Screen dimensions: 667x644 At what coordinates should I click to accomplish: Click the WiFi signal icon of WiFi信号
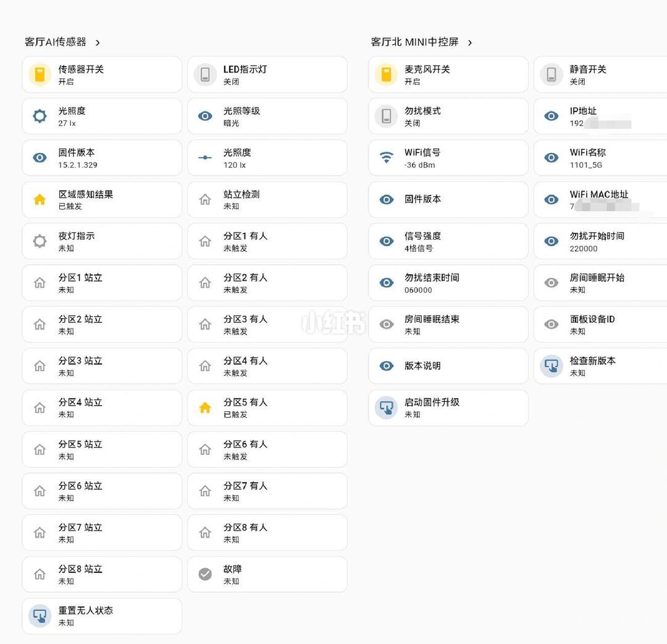coord(386,158)
